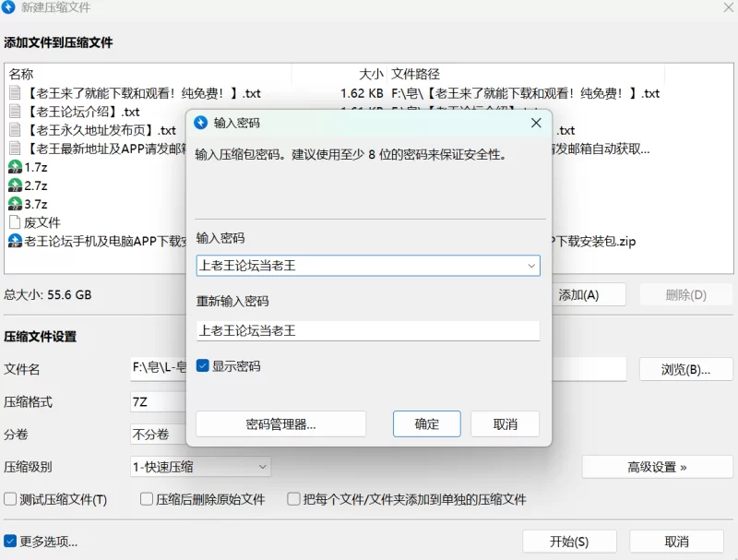
Task: Check 压缩后删除原始文件 option
Action: pyautogui.click(x=147, y=499)
